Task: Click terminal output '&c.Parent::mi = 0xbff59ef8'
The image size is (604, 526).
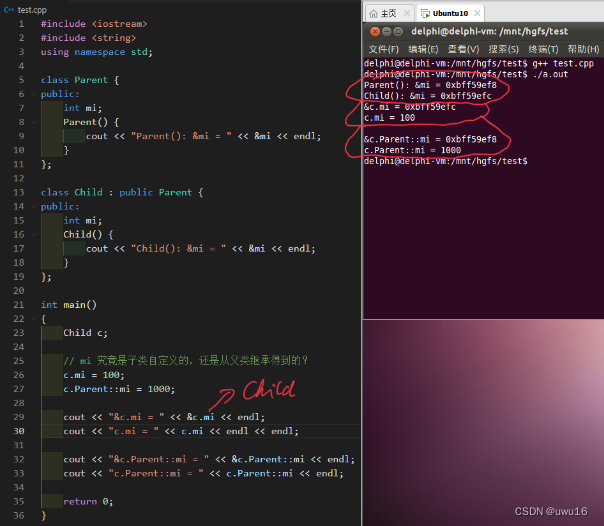Action: [x=430, y=139]
